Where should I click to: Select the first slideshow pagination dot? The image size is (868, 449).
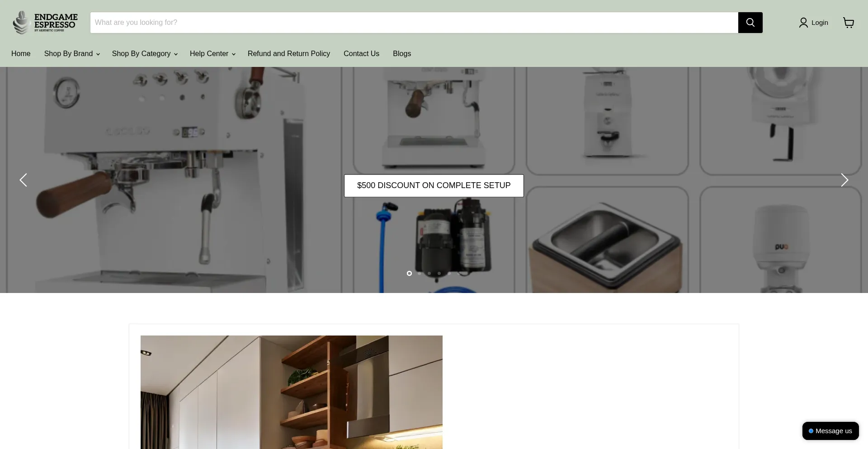(x=409, y=273)
